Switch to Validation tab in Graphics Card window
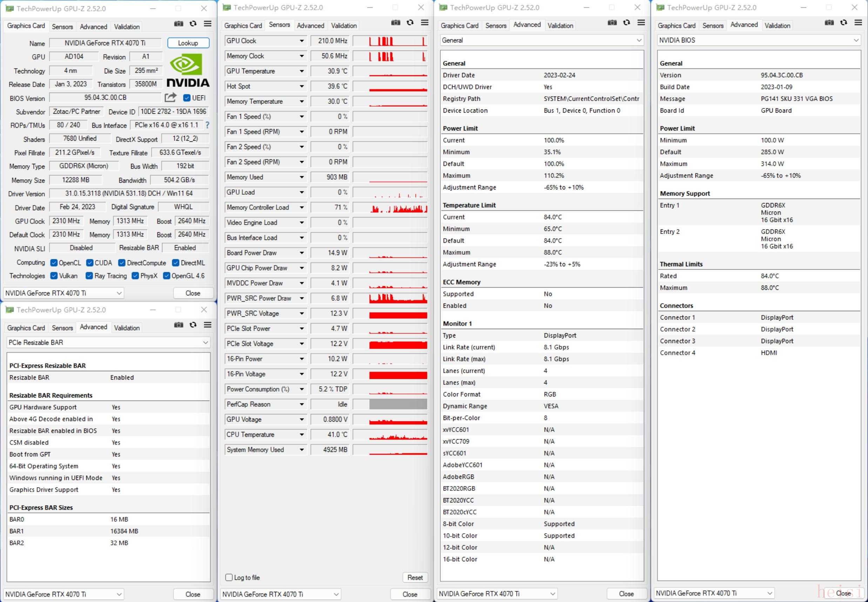The height and width of the screenshot is (602, 868). (127, 27)
